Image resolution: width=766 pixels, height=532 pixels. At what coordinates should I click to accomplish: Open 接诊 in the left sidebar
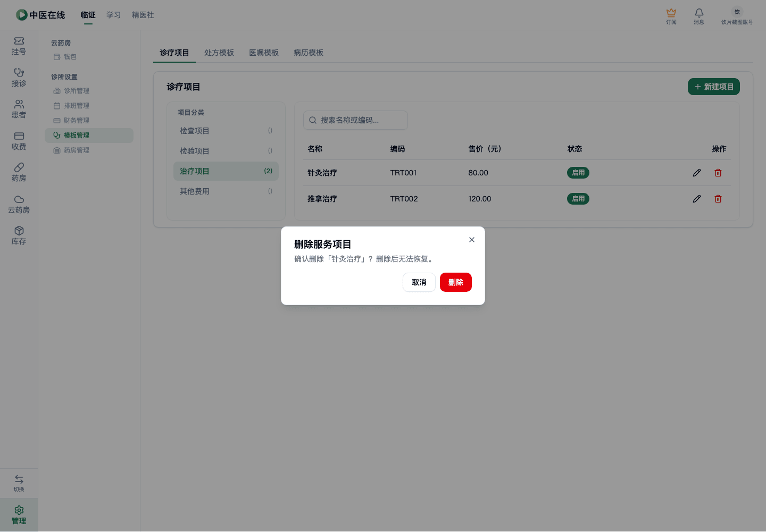pyautogui.click(x=19, y=78)
